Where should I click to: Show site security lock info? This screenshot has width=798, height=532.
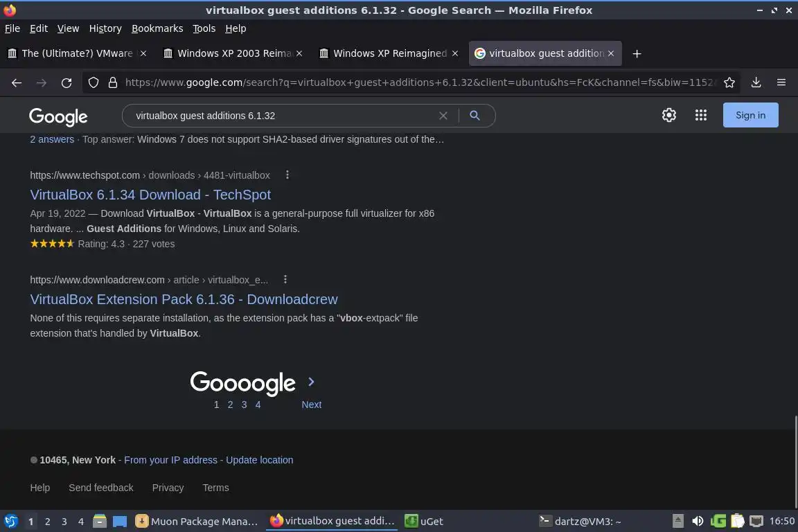113,82
